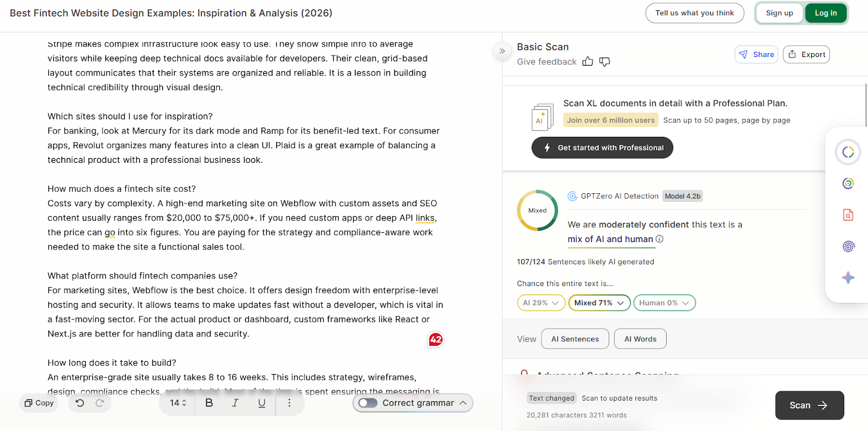
Task: Open Tell us what you think
Action: 694,13
